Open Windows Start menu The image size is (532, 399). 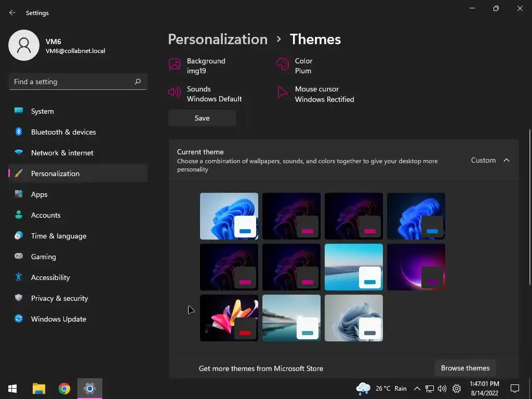[12, 388]
